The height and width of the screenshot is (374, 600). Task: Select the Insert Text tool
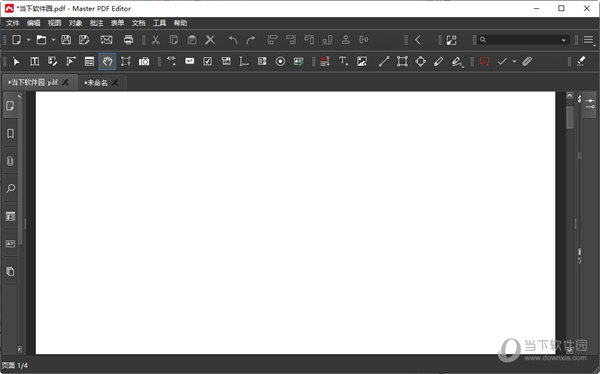[x=343, y=61]
